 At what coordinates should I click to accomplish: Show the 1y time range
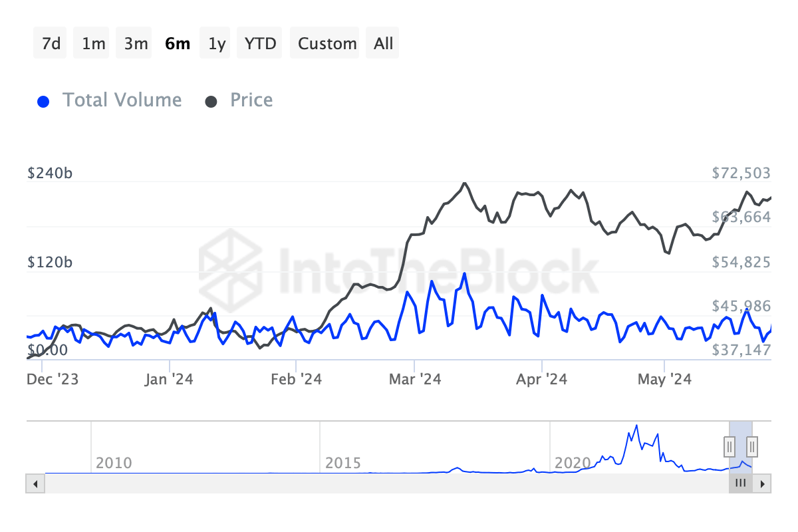pyautogui.click(x=217, y=44)
